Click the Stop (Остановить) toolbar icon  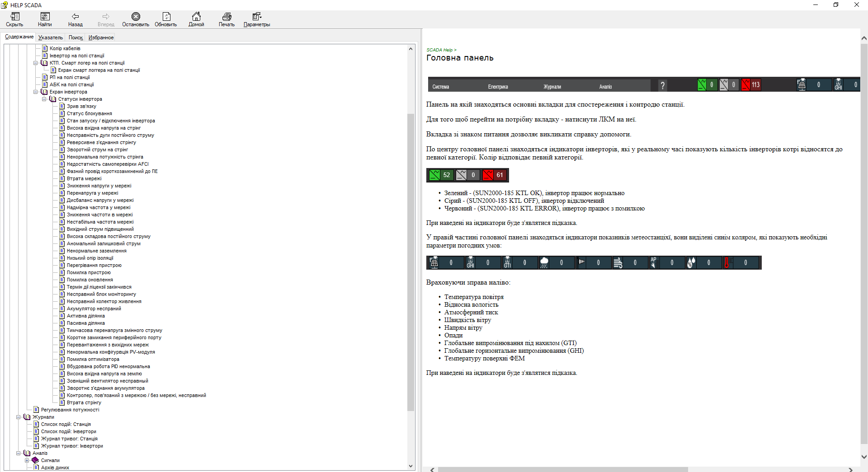136,19
